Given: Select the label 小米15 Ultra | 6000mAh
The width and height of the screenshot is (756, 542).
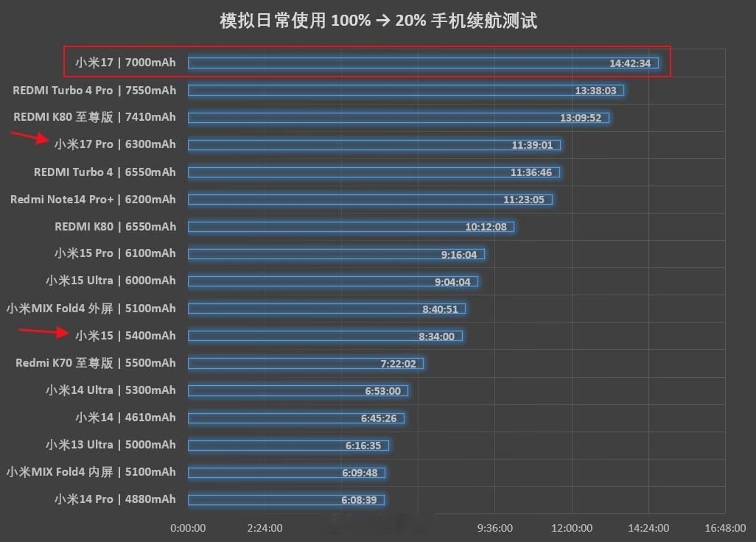Looking at the screenshot, I should (111, 281).
